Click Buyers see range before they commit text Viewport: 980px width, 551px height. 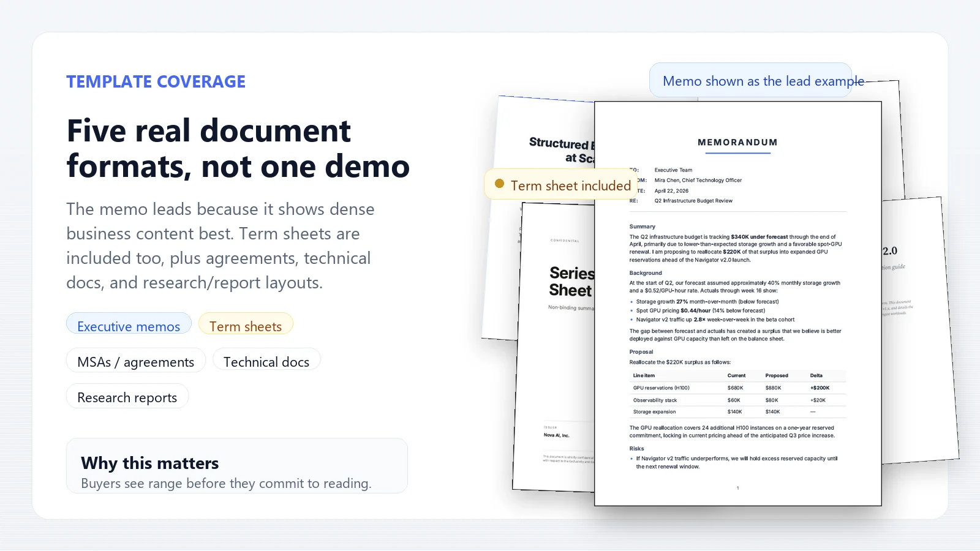coord(226,483)
